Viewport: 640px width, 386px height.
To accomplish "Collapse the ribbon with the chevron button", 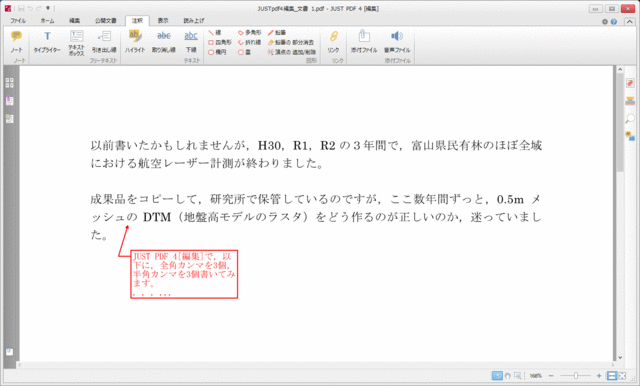I will coord(630,22).
